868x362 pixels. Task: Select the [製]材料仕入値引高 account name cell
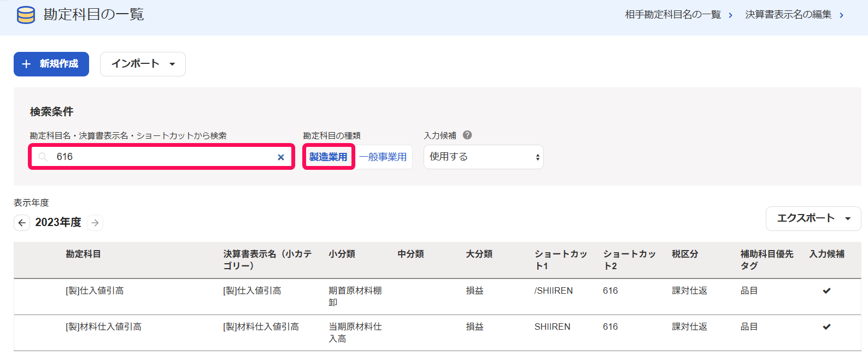[x=104, y=327]
